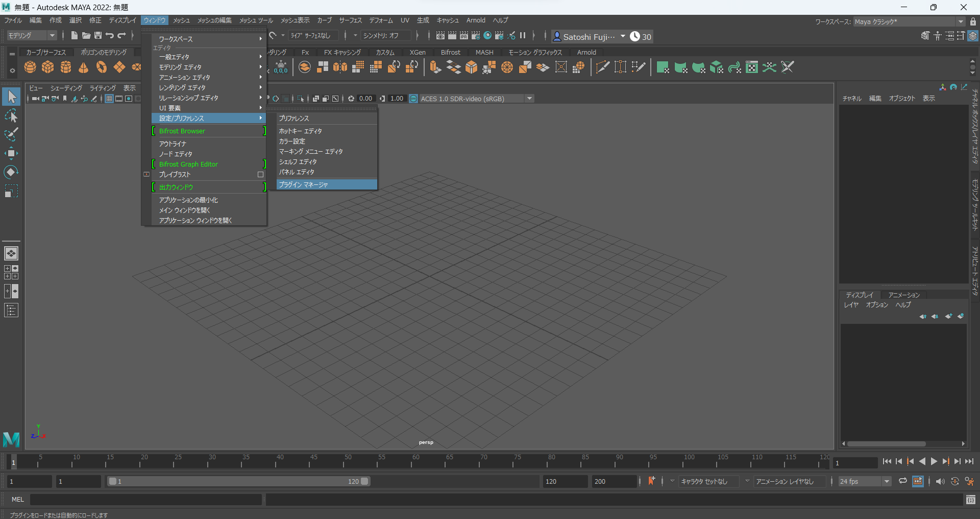Image resolution: width=980 pixels, height=519 pixels.
Task: Click the Satoshi Fuji account button
Action: tap(589, 37)
